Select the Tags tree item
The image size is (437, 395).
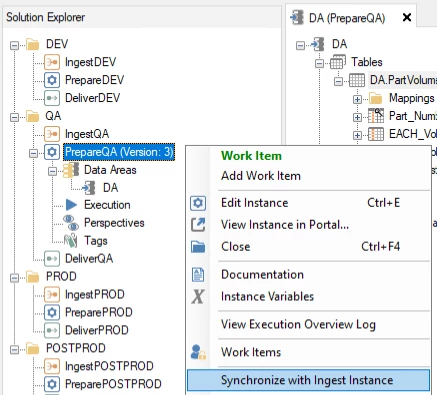tap(96, 241)
